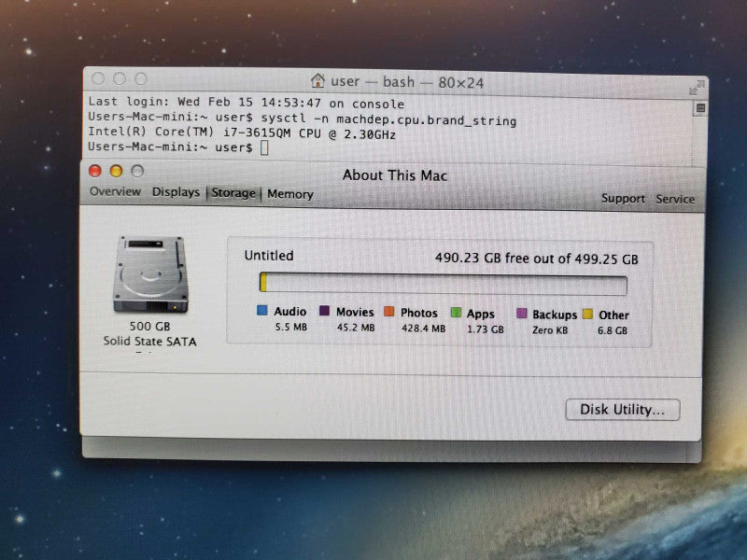Click the 'user — bash — 80×24' title
747x560 pixels.
[x=407, y=82]
